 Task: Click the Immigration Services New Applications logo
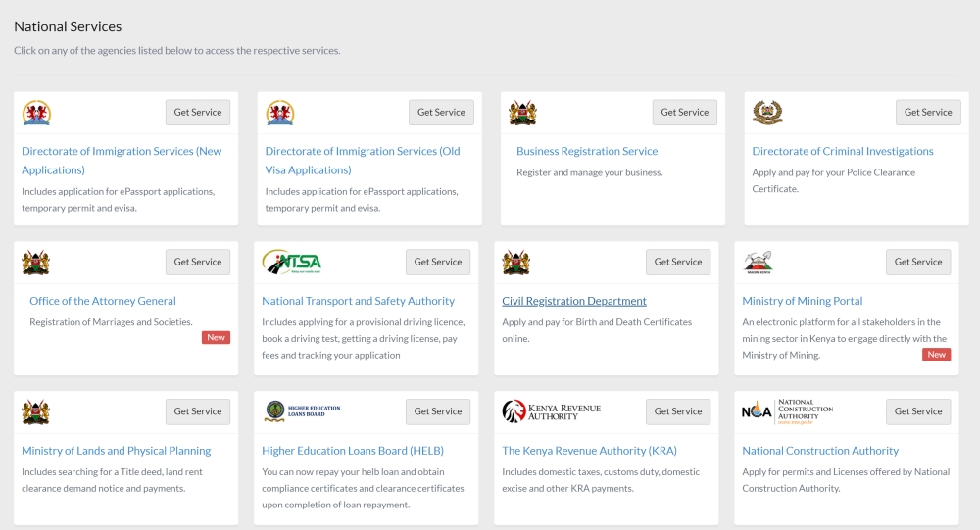pos(36,113)
